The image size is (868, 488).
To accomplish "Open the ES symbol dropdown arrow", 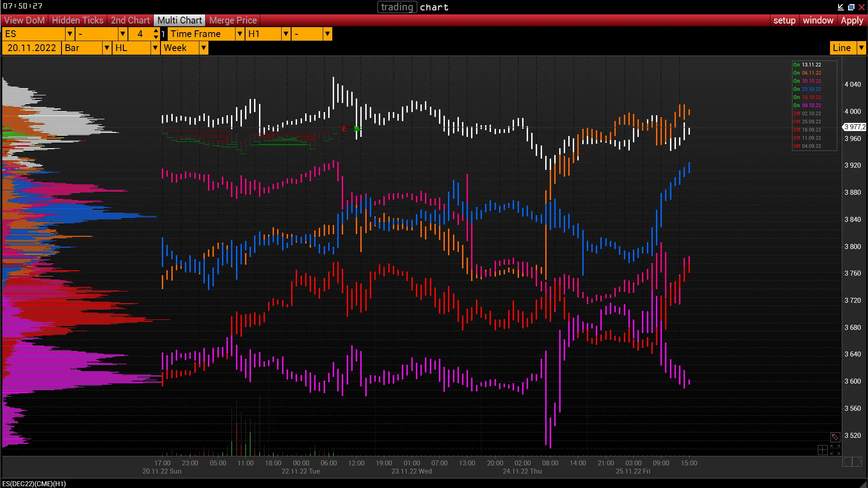I will [x=70, y=34].
